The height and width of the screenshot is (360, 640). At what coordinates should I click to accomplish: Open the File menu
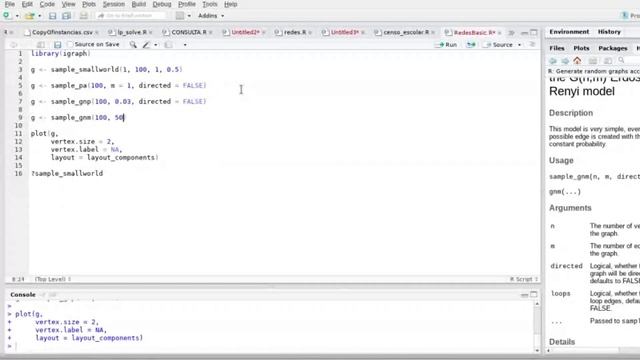pyautogui.click(x=10, y=4)
